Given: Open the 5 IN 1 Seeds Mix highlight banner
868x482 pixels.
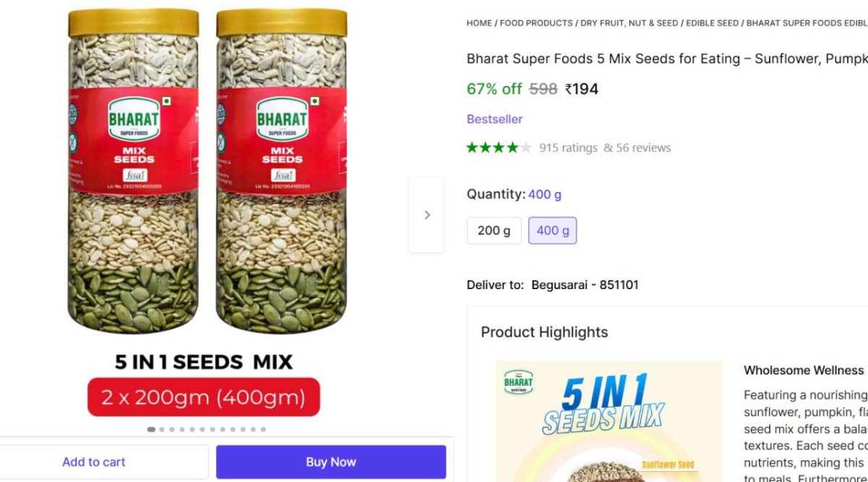Looking at the screenshot, I should click(609, 419).
